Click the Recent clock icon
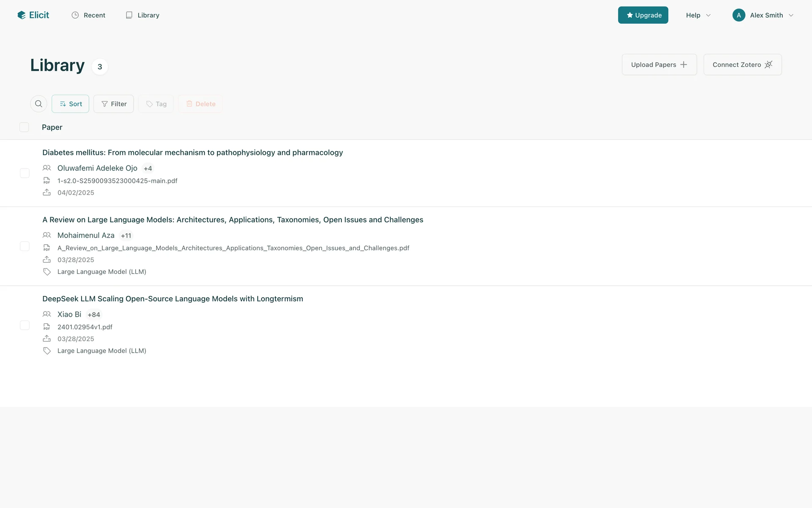The height and width of the screenshot is (508, 812). tap(75, 15)
